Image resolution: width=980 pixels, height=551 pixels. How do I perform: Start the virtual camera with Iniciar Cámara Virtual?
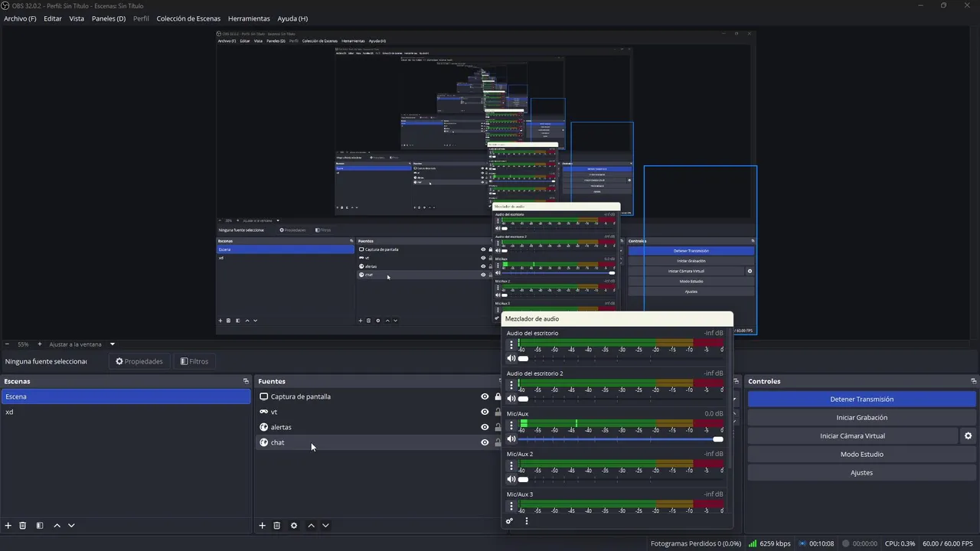(852, 436)
